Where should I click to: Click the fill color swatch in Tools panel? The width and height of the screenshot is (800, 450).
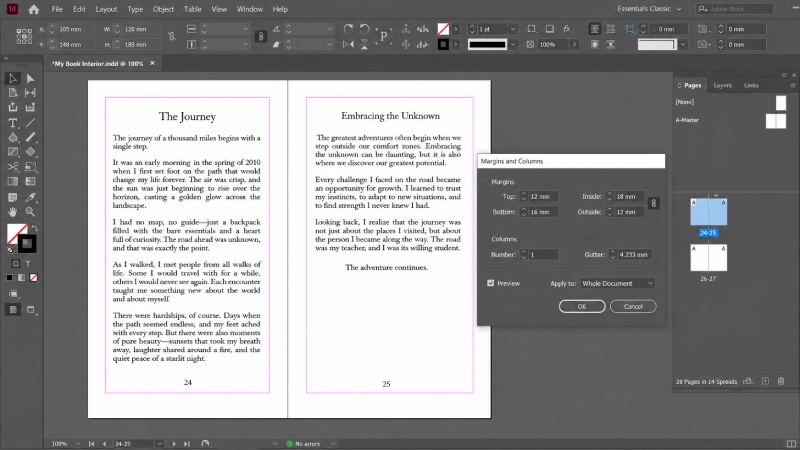point(15,233)
